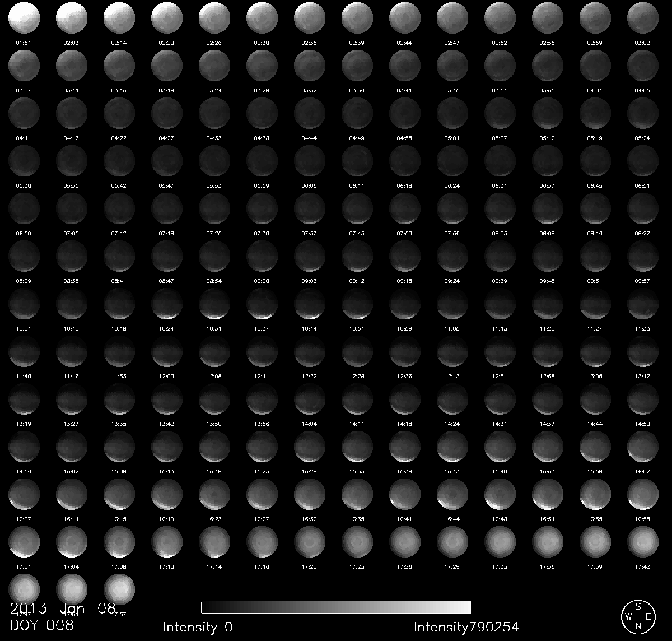Click the '06:31' time label
This screenshot has width=672, height=641.
tap(500, 185)
